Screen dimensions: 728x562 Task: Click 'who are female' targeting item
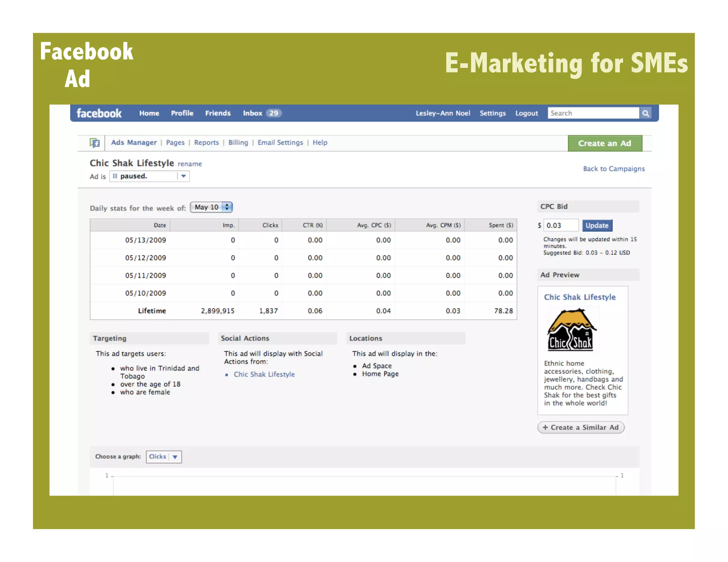pyautogui.click(x=145, y=392)
